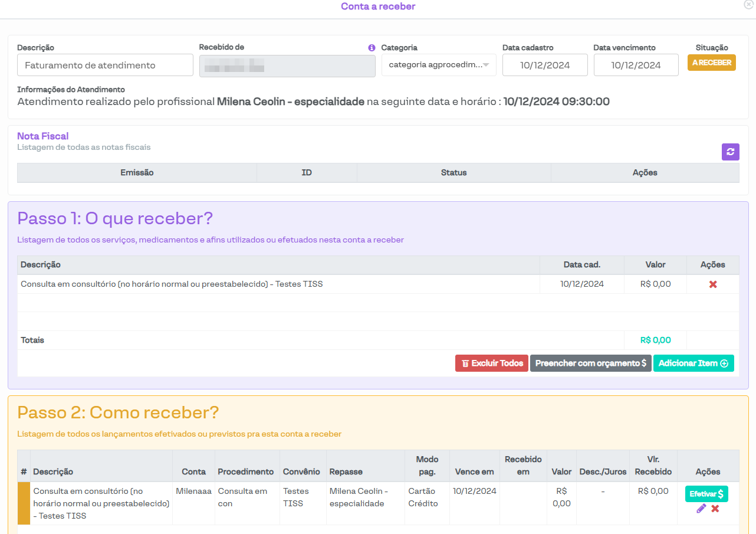
Task: Edit payment entry with the pencil icon
Action: tap(701, 509)
